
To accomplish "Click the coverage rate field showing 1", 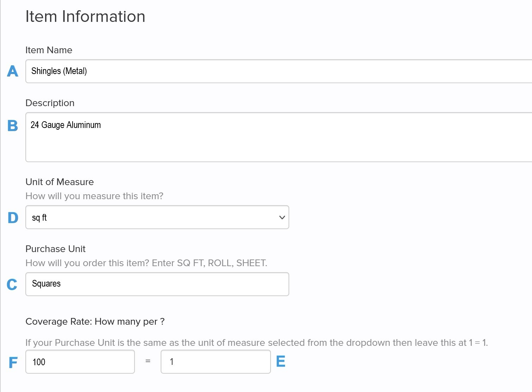I will coord(216,362).
